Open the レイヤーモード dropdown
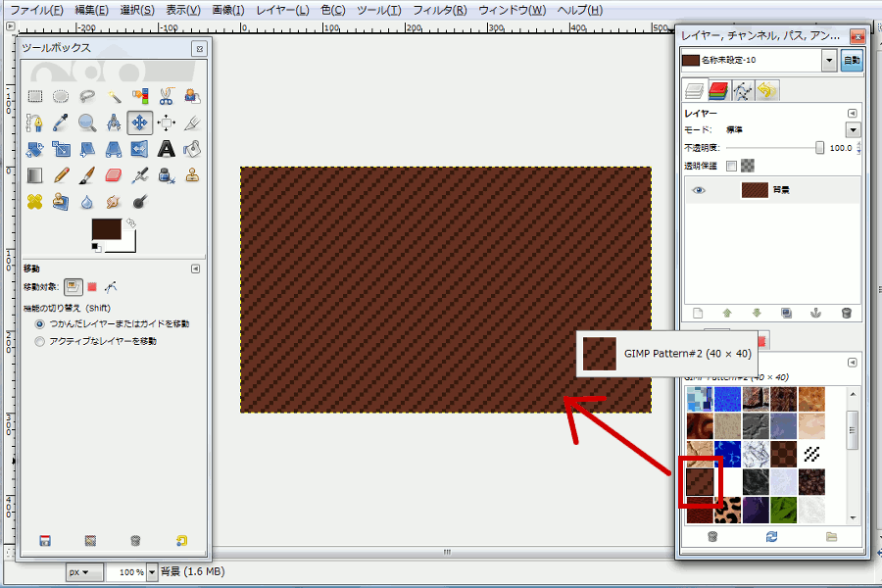The width and height of the screenshot is (882, 588). pos(853,129)
